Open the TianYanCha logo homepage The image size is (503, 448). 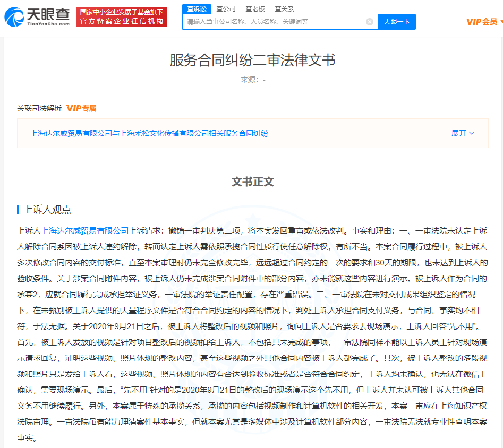coord(37,16)
